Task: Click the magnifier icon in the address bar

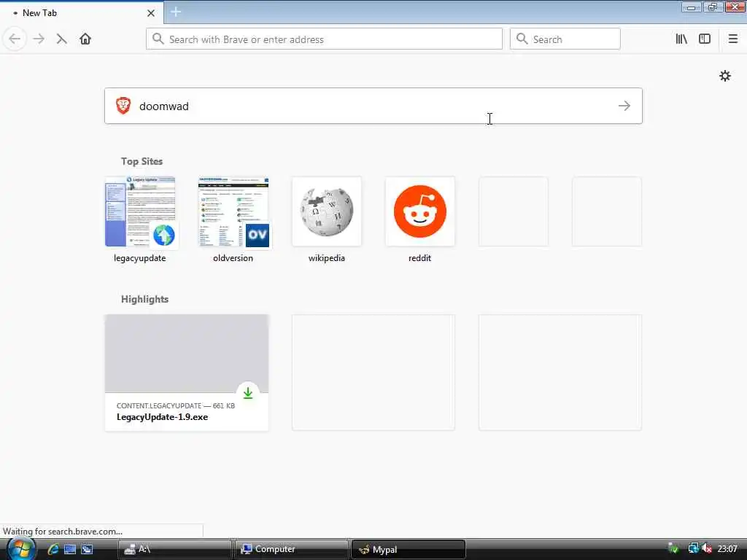Action: pyautogui.click(x=158, y=39)
